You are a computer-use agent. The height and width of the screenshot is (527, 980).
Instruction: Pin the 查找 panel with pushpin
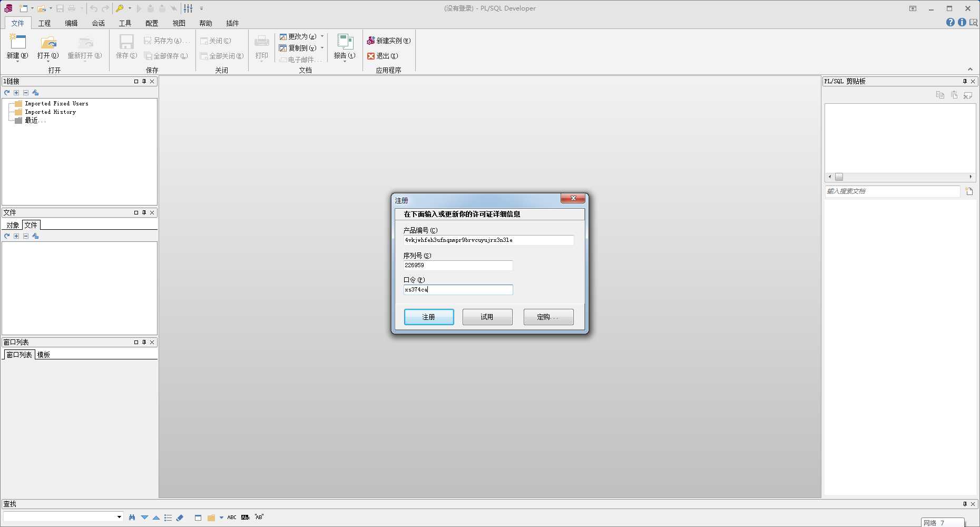click(x=965, y=504)
